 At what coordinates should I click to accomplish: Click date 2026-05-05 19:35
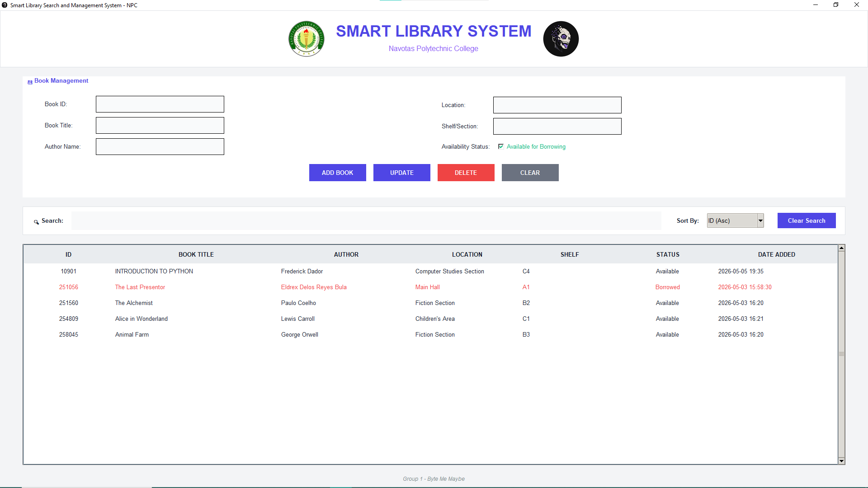coord(741,271)
